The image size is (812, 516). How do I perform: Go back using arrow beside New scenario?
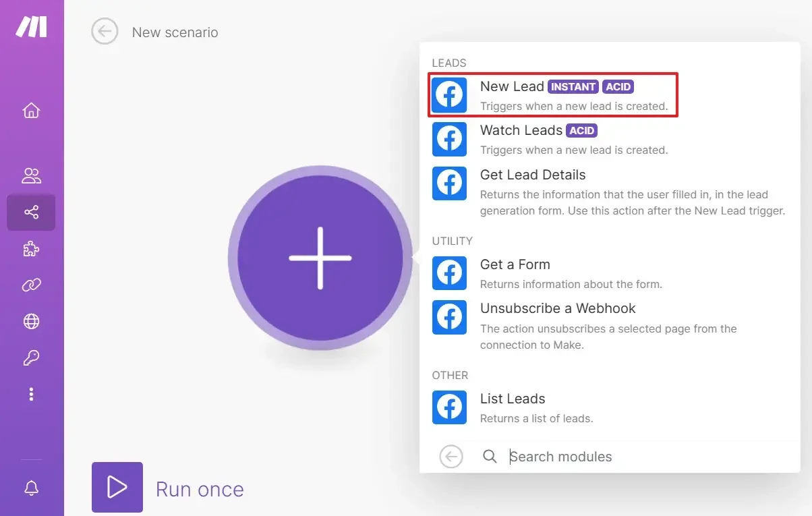coord(105,31)
